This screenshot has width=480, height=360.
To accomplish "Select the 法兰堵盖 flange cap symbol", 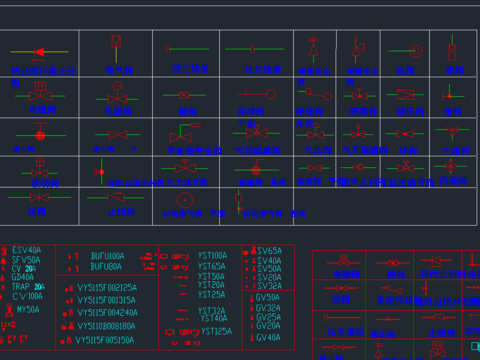I will (187, 49).
